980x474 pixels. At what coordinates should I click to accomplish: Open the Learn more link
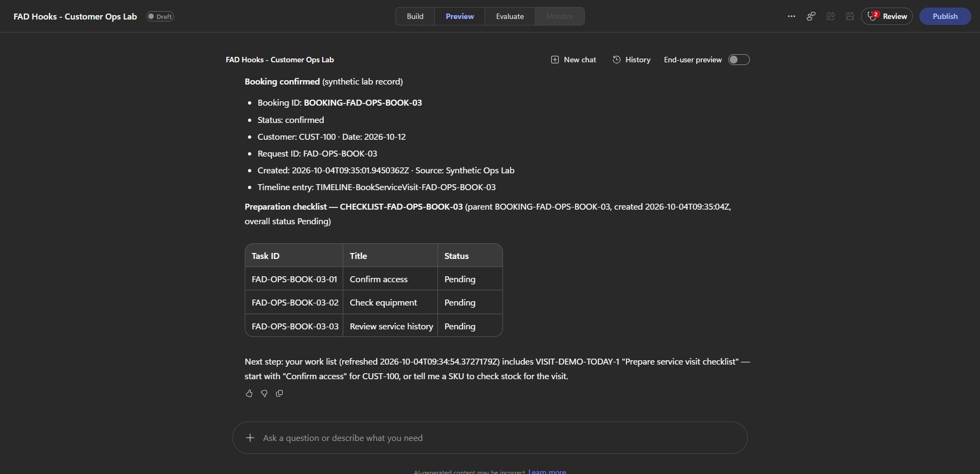point(547,472)
